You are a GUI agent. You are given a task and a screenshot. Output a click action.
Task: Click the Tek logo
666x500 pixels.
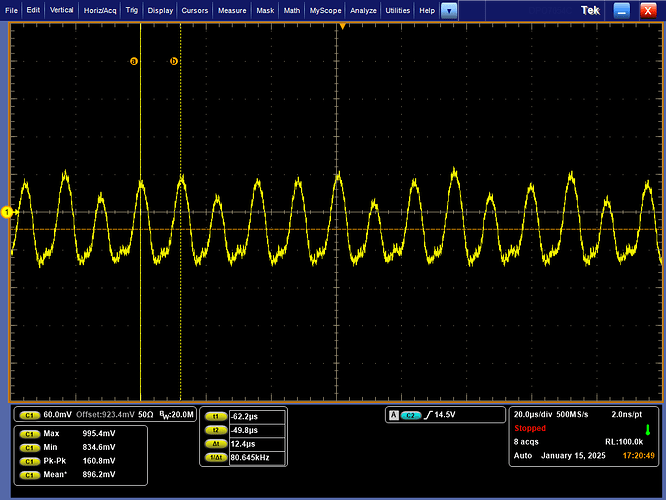point(590,11)
